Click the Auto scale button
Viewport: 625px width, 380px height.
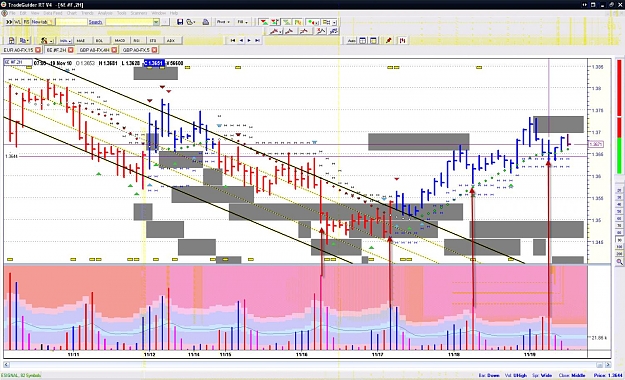(351, 41)
